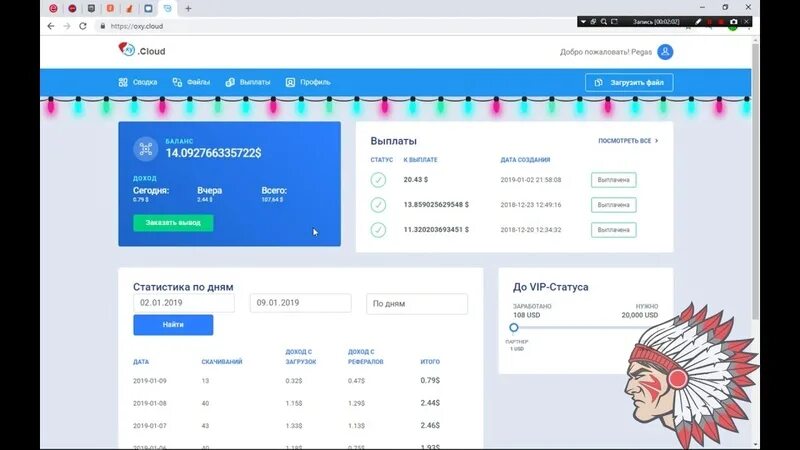The image size is (800, 450).
Task: Click Выплачена button for the 2018-12-23 payout
Action: tap(613, 205)
